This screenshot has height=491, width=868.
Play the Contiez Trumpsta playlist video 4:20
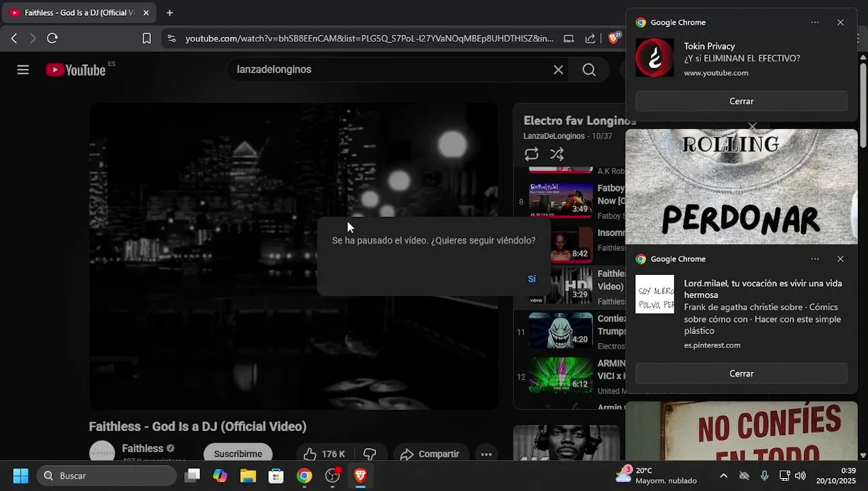pyautogui.click(x=560, y=330)
